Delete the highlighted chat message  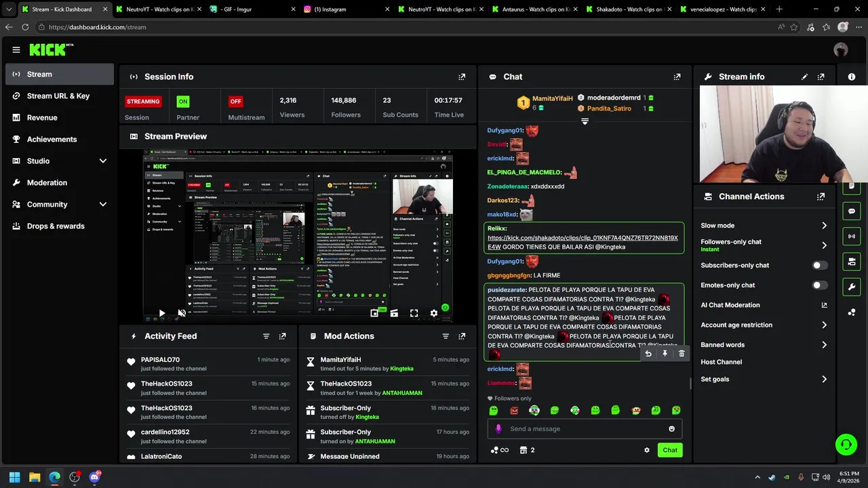pyautogui.click(x=682, y=354)
